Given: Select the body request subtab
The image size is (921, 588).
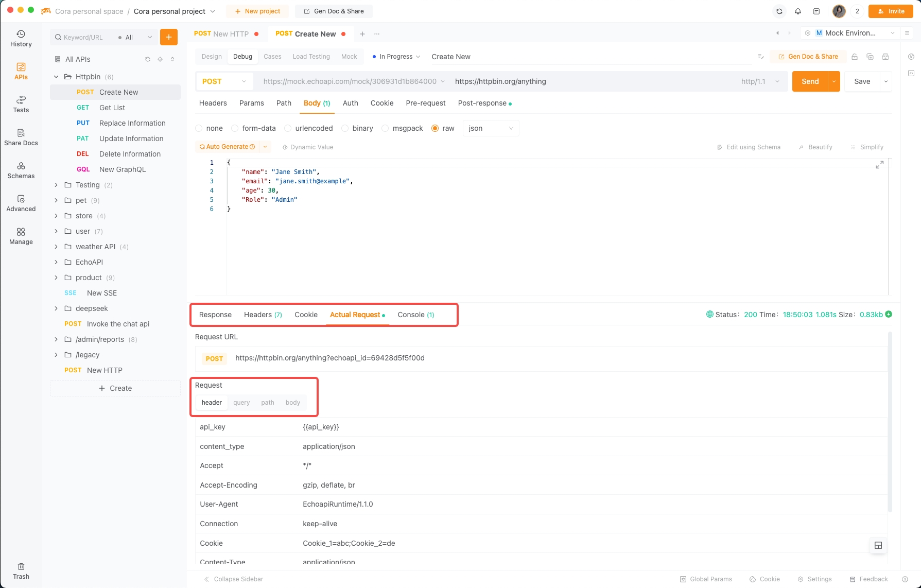Looking at the screenshot, I should (x=293, y=403).
